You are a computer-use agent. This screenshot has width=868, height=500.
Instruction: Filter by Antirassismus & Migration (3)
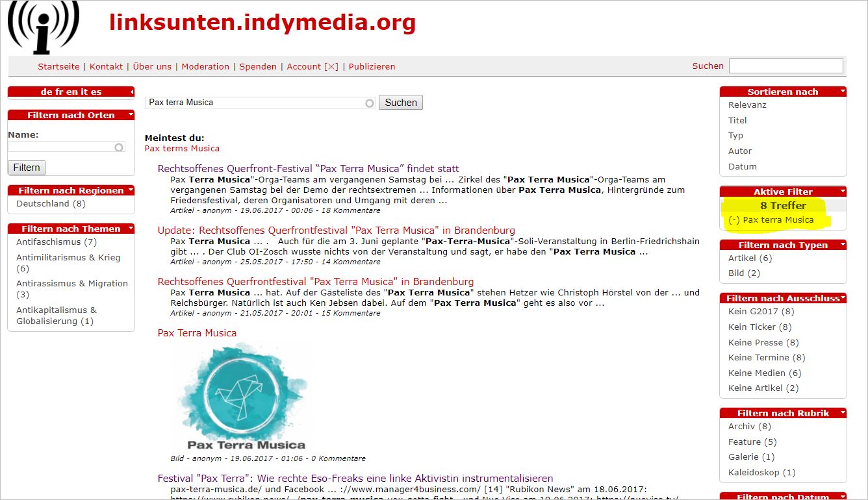tap(72, 288)
